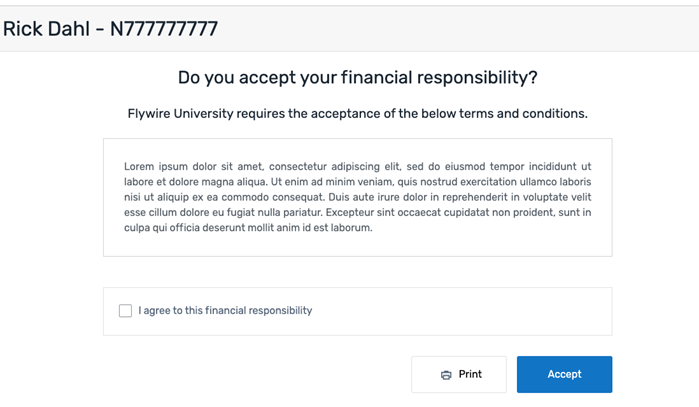Click the student name Rick Dahl in header
Screen dimensions: 699x407
48,29
